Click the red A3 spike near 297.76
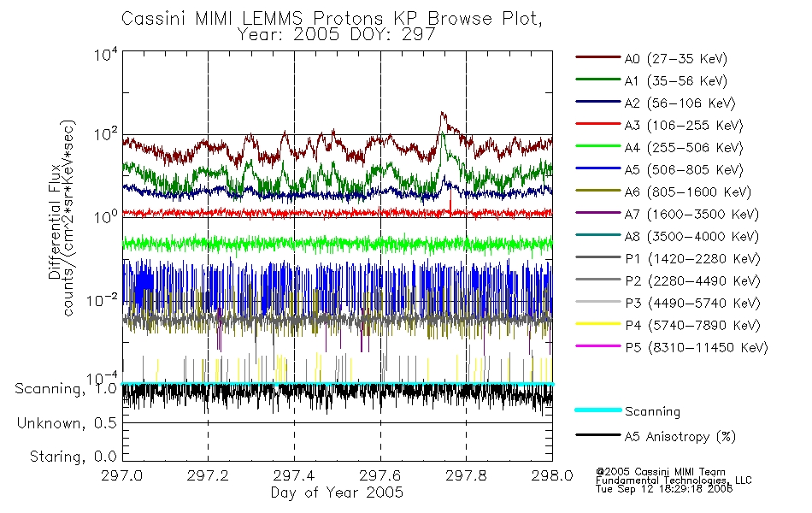Image resolution: width=812 pixels, height=513 pixels. coord(450,199)
